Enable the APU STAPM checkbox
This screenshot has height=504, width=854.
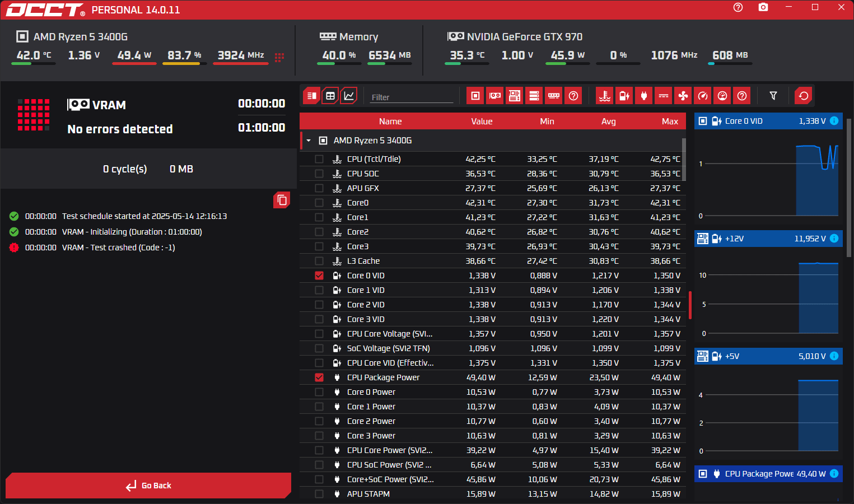(x=319, y=494)
